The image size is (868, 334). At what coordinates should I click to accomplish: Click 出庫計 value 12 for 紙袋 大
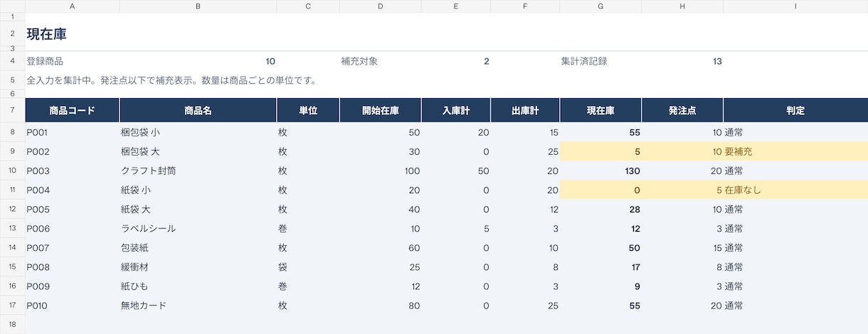tap(554, 209)
